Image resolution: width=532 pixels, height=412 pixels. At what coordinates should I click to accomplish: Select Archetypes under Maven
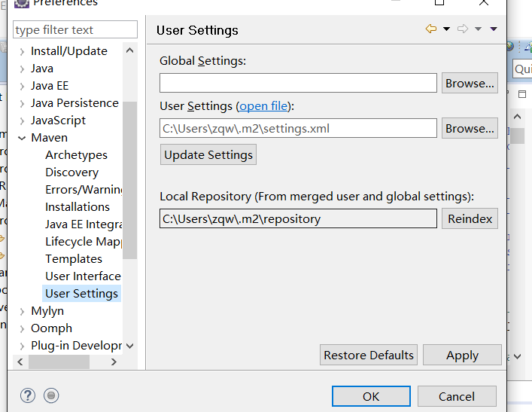pyautogui.click(x=76, y=155)
